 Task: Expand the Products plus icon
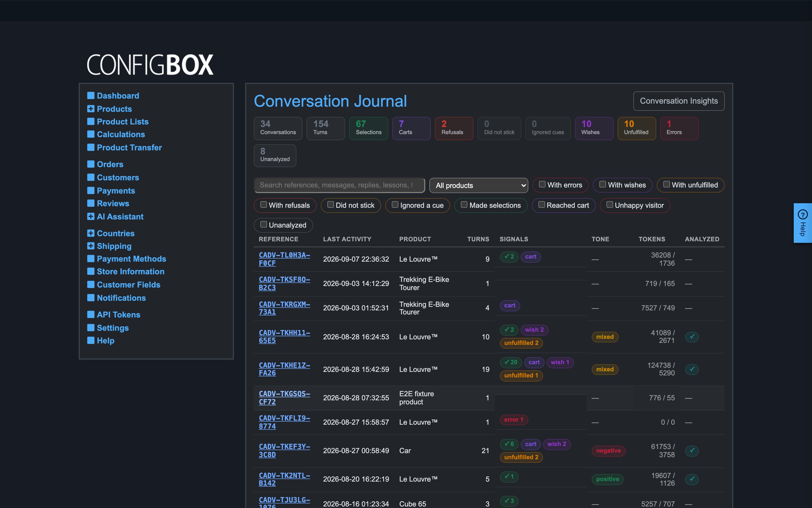point(91,108)
